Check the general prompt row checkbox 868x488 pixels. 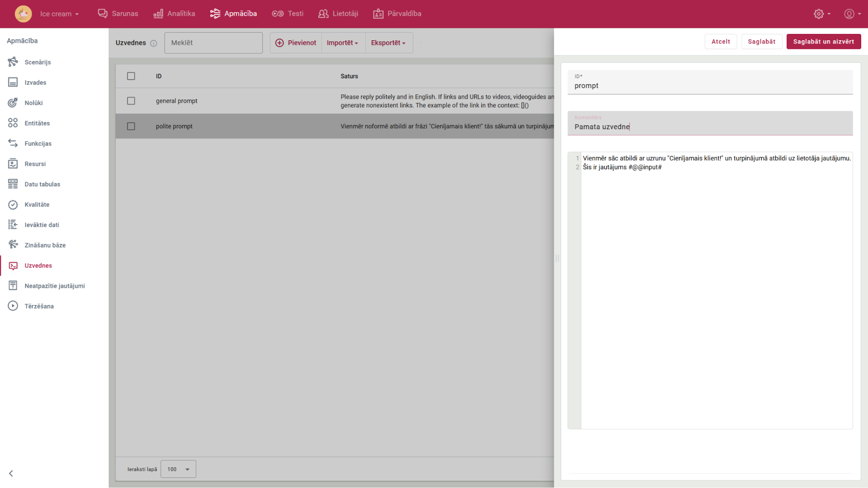(131, 101)
